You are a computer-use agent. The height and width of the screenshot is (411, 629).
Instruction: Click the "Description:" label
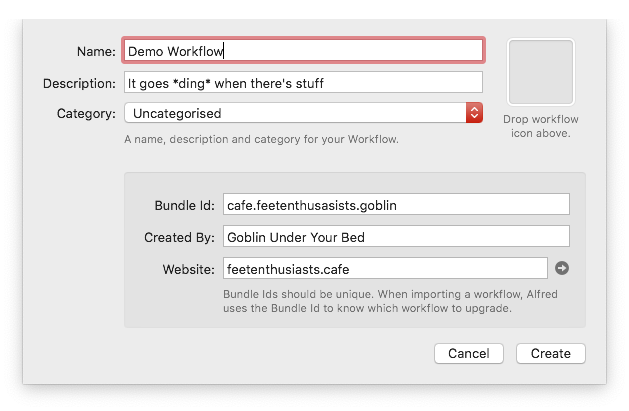coord(80,82)
